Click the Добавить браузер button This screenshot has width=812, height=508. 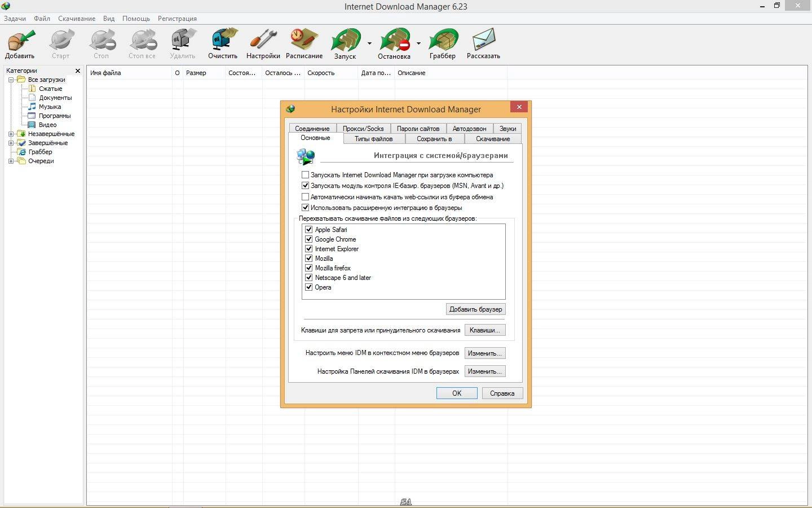tap(475, 309)
